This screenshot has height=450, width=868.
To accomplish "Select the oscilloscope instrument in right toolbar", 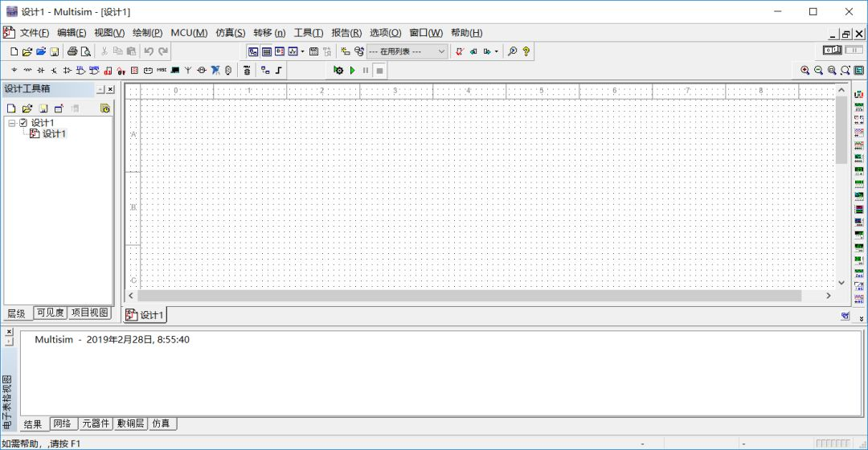I will coord(858,133).
